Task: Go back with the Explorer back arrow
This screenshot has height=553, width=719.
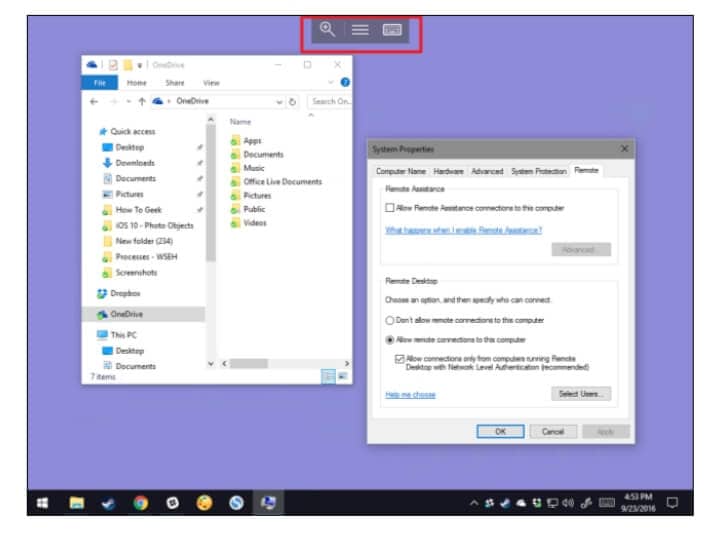Action: pyautogui.click(x=94, y=101)
